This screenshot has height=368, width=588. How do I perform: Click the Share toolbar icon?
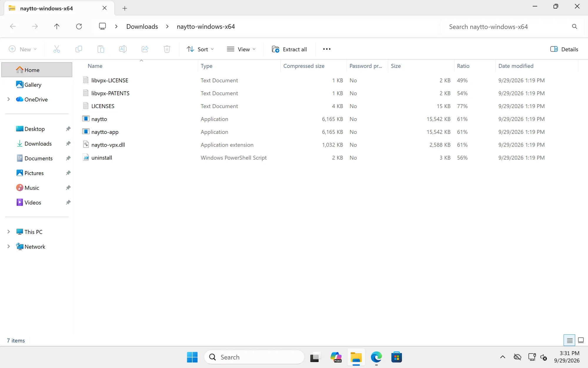pos(145,49)
